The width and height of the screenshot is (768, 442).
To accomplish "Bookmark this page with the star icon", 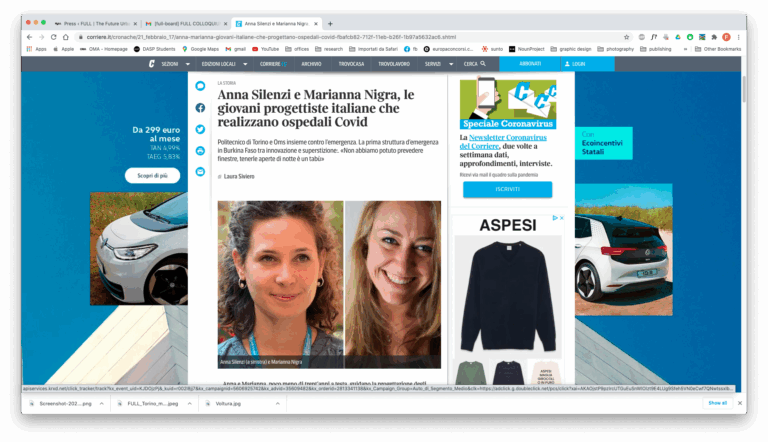I will click(x=627, y=37).
